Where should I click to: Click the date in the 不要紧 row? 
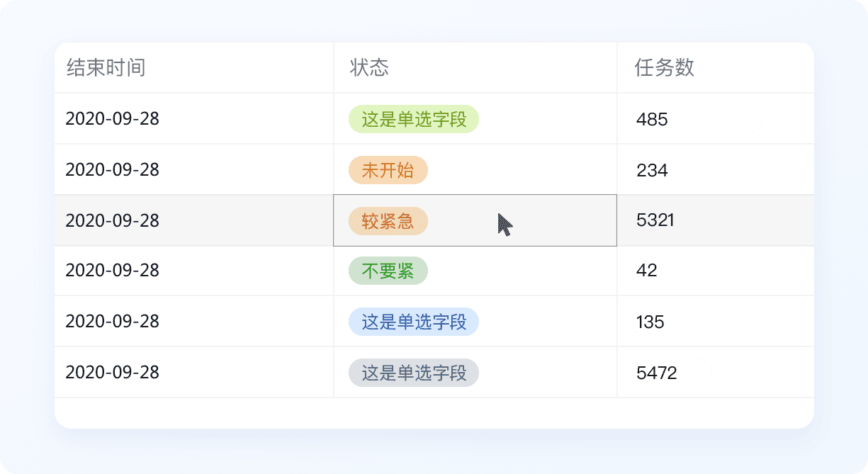[x=112, y=271]
